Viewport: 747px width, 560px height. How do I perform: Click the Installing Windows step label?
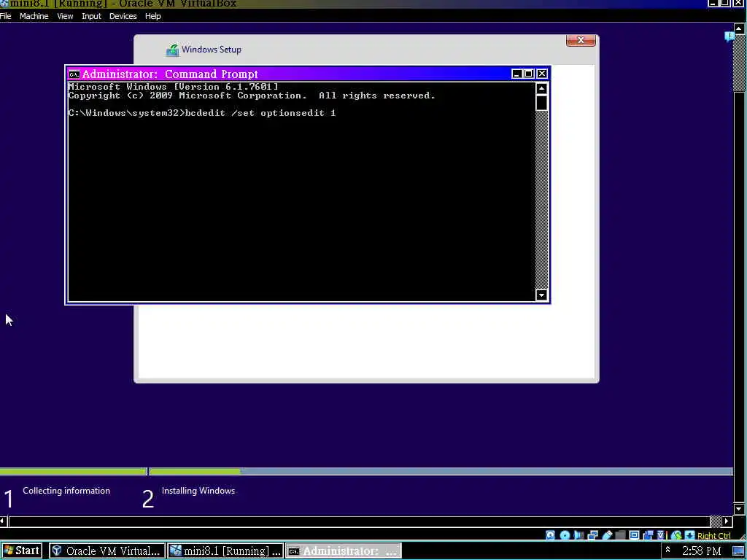(x=198, y=491)
